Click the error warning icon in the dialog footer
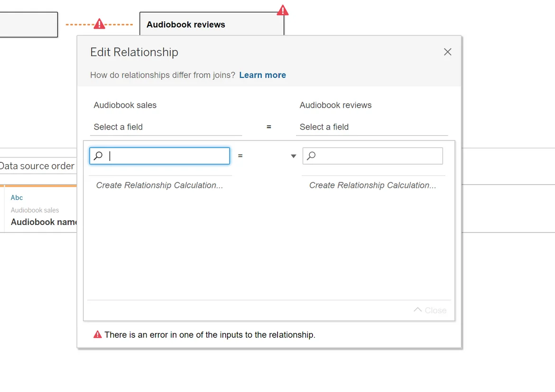Screen dimensions: 555x392 97,335
